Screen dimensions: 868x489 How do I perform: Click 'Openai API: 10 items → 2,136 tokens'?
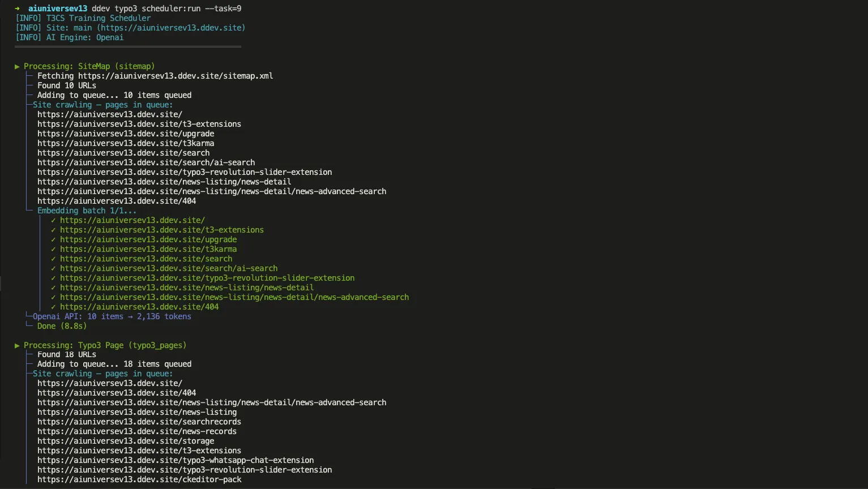click(x=112, y=316)
